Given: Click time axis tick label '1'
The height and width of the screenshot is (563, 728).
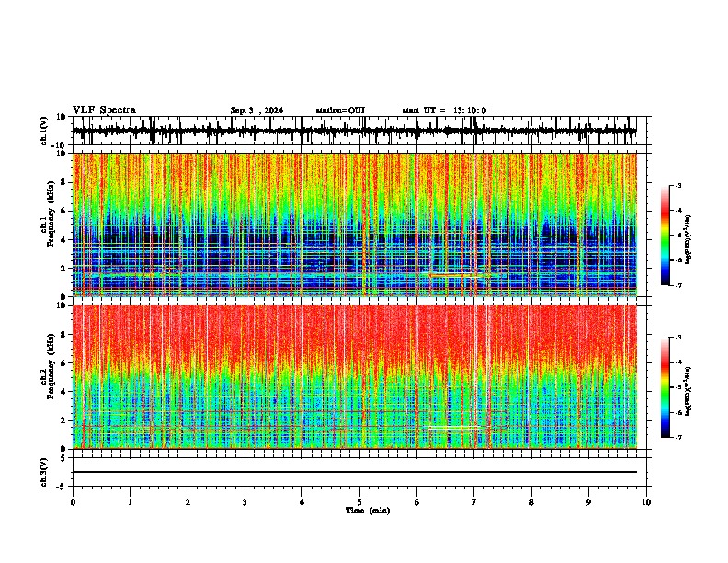Looking at the screenshot, I should point(130,502).
